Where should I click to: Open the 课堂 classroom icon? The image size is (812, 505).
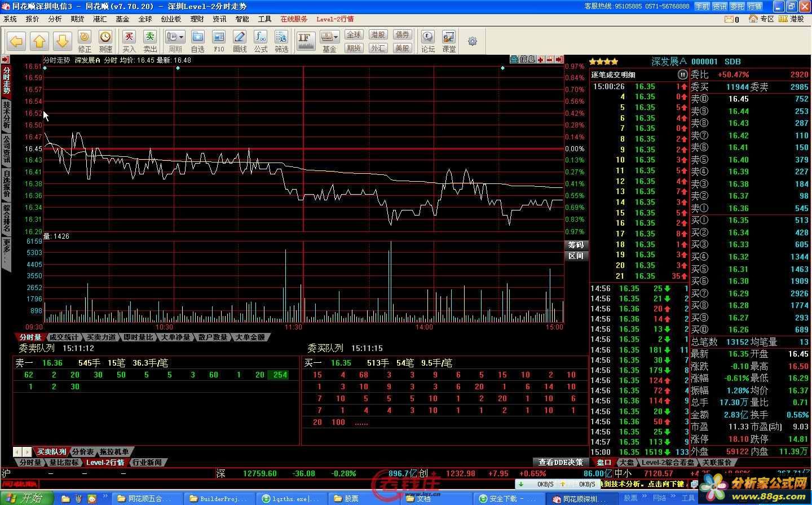click(x=449, y=41)
